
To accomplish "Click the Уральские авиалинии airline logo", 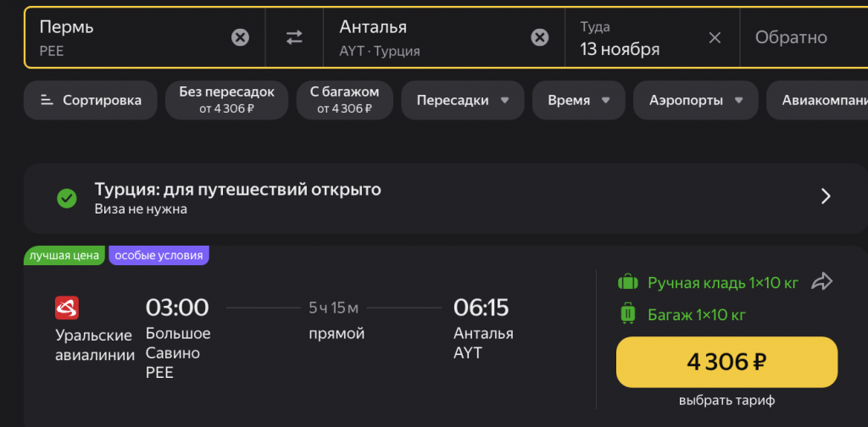I will pos(67,307).
